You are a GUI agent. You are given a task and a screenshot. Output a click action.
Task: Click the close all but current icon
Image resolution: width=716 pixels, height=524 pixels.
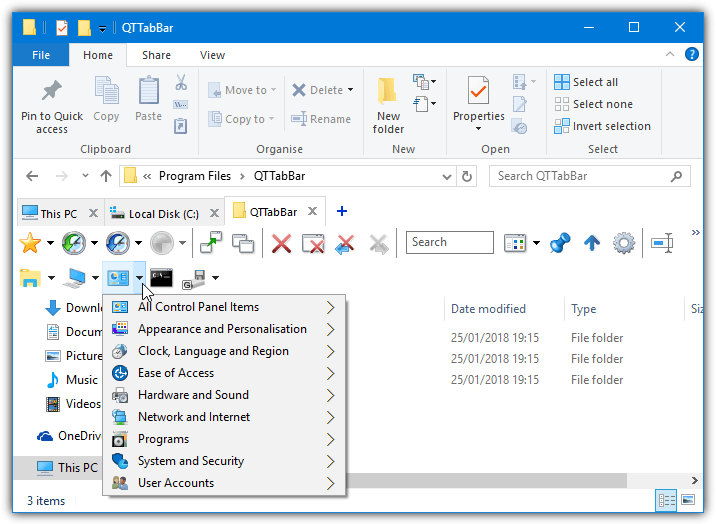[313, 243]
